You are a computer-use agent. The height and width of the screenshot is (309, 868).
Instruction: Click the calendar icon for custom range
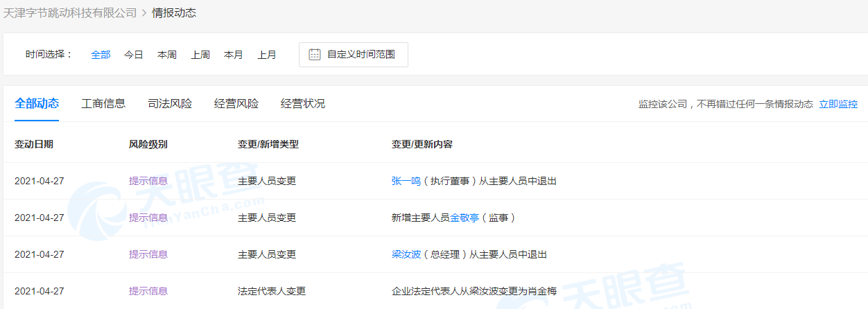(x=314, y=55)
